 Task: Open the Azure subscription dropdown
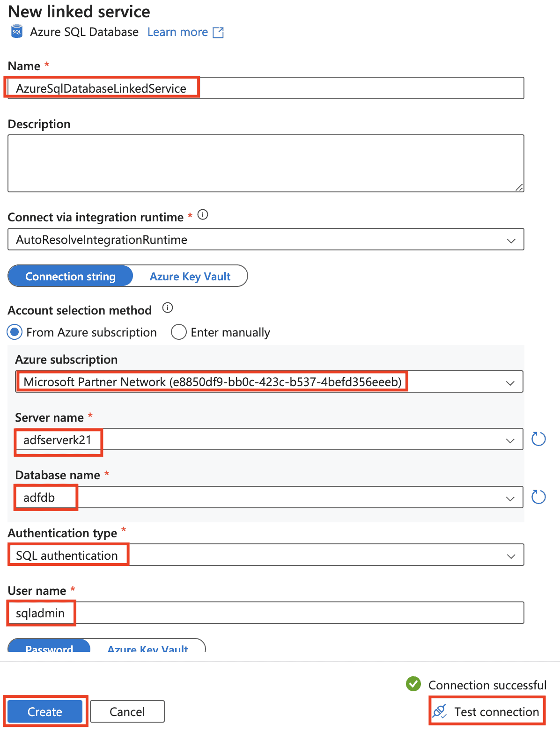click(x=510, y=383)
